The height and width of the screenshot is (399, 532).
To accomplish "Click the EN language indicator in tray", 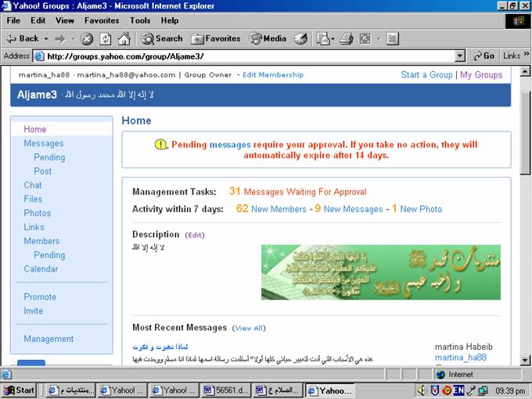I will (x=458, y=390).
